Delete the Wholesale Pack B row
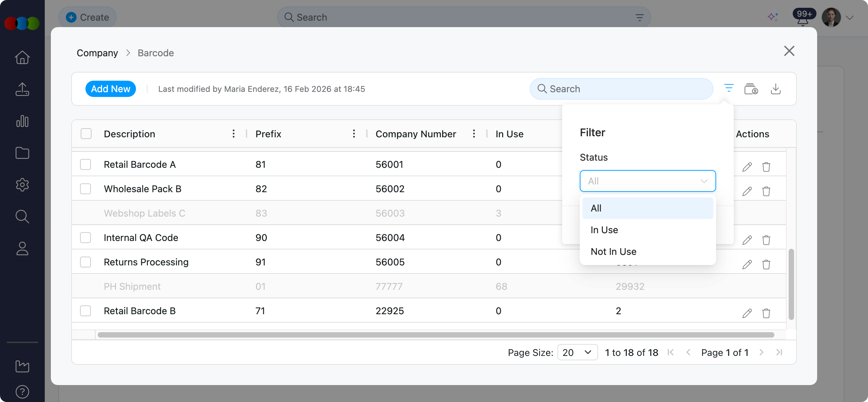This screenshot has height=402, width=868. point(766,191)
